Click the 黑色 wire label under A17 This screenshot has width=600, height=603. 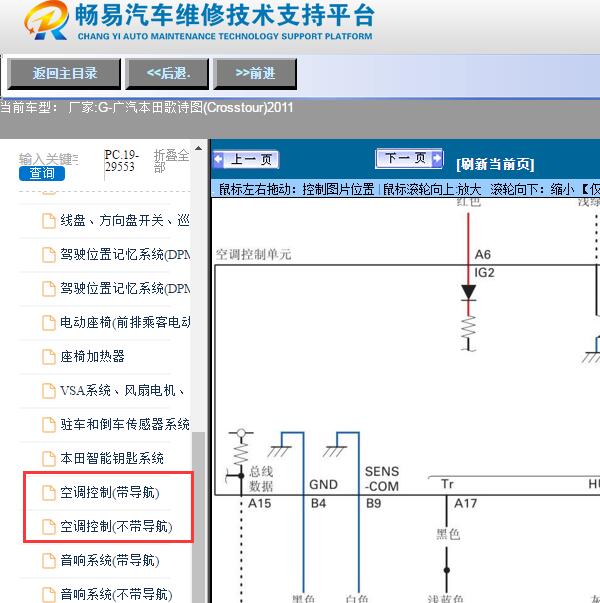[448, 534]
